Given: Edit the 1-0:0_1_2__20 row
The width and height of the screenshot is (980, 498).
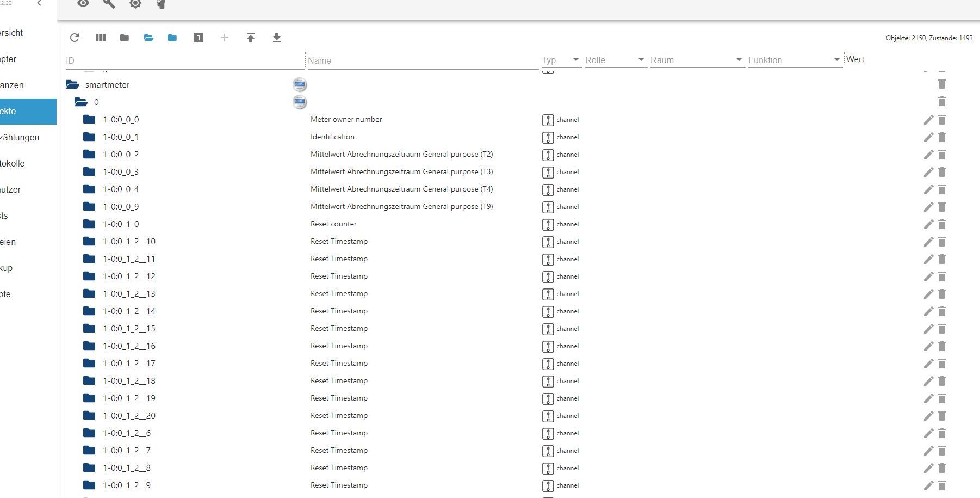Looking at the screenshot, I should click(x=928, y=416).
